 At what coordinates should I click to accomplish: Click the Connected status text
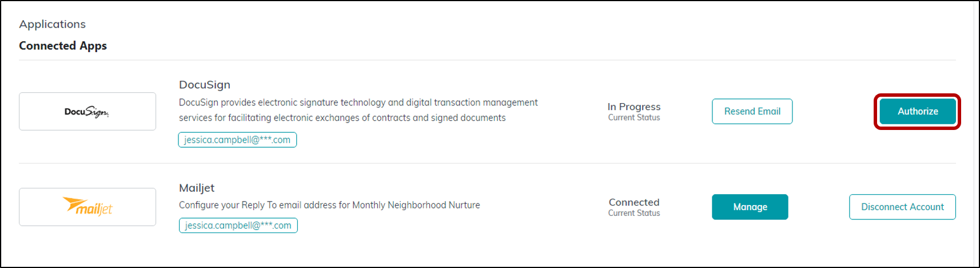(634, 202)
